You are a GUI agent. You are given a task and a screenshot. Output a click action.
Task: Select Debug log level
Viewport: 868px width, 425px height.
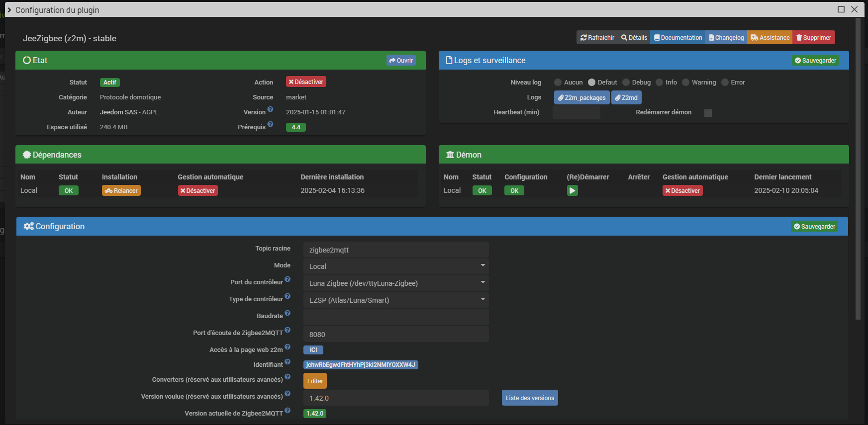[626, 83]
